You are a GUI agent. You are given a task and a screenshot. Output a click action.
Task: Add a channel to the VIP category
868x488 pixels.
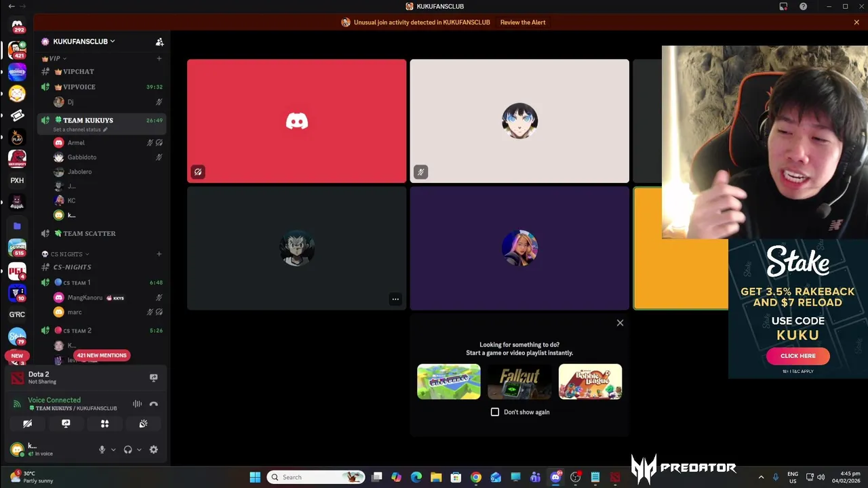[159, 58]
